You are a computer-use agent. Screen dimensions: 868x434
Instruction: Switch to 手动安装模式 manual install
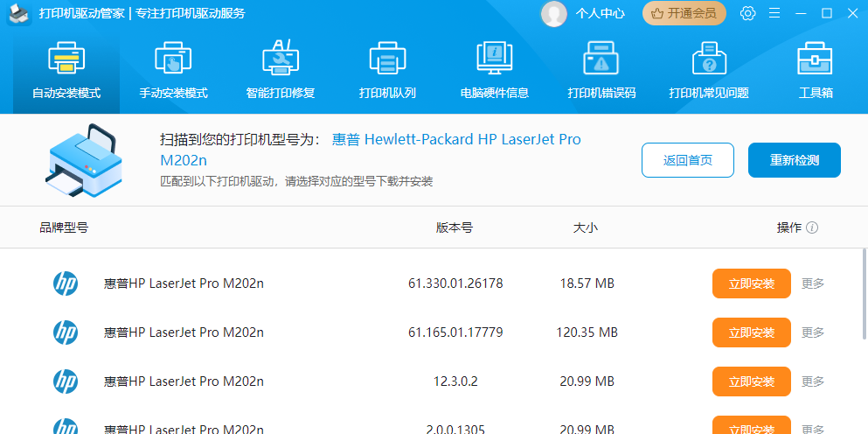173,70
